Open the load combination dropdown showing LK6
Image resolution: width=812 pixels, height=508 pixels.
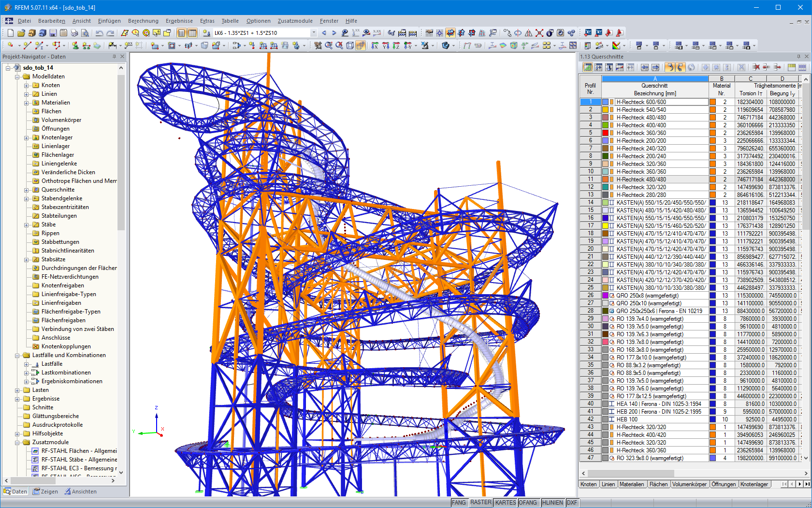click(313, 33)
